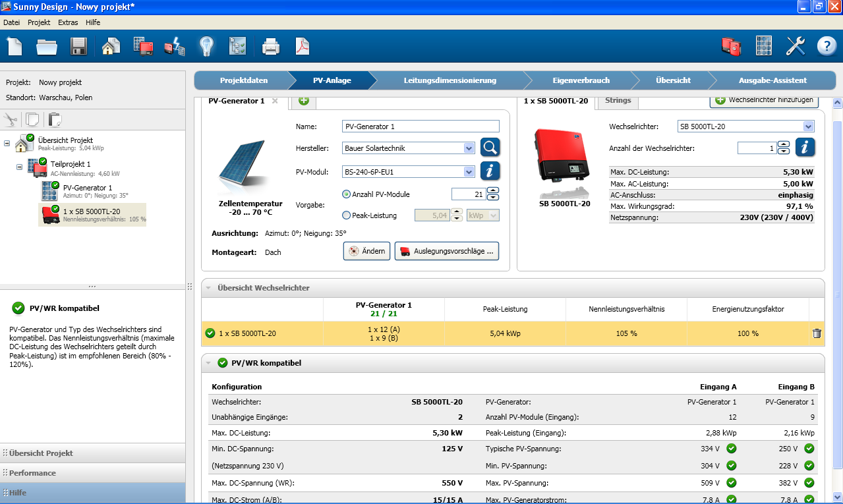Save the project with the floppy disk icon

pos(79,46)
